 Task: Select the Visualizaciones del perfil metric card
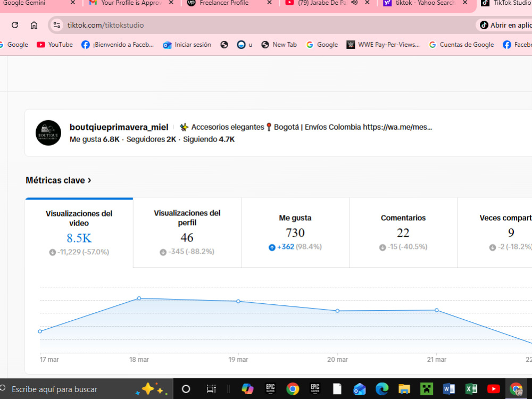[187, 232]
